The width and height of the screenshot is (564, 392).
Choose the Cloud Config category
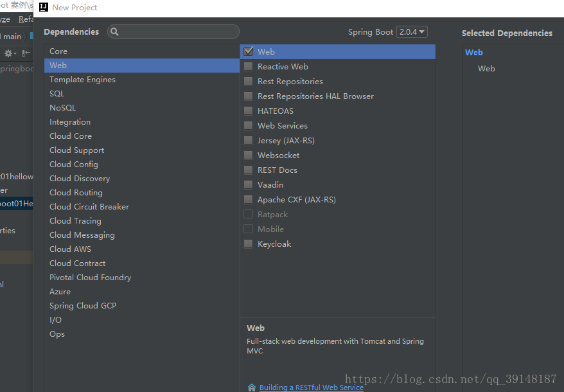tap(142, 164)
